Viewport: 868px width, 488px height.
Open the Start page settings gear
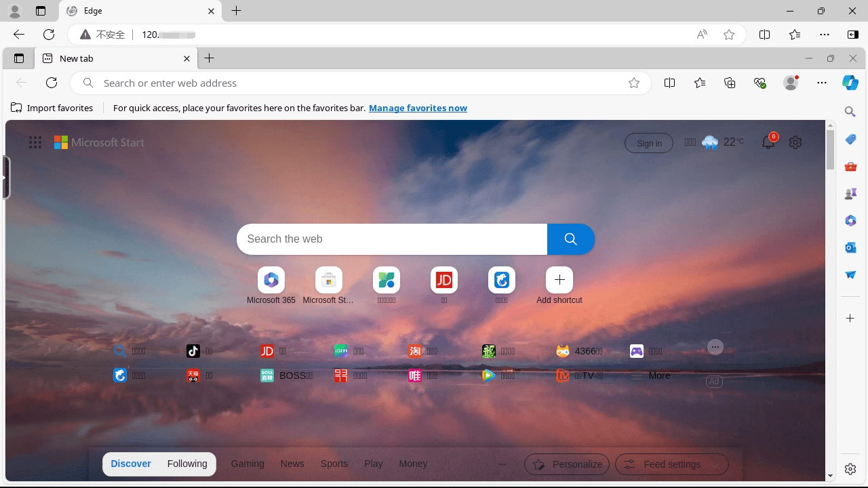point(795,142)
